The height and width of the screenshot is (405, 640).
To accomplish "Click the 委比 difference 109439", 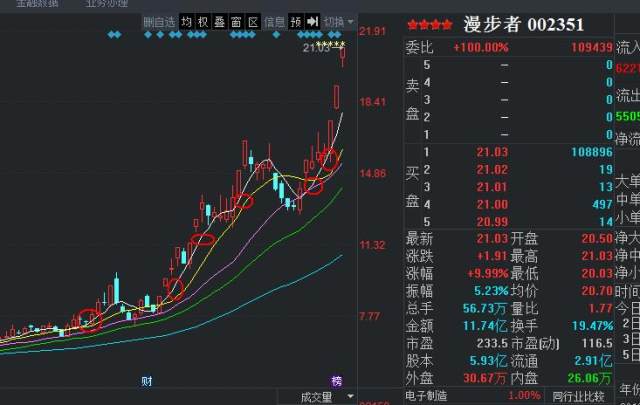I will pos(592,47).
